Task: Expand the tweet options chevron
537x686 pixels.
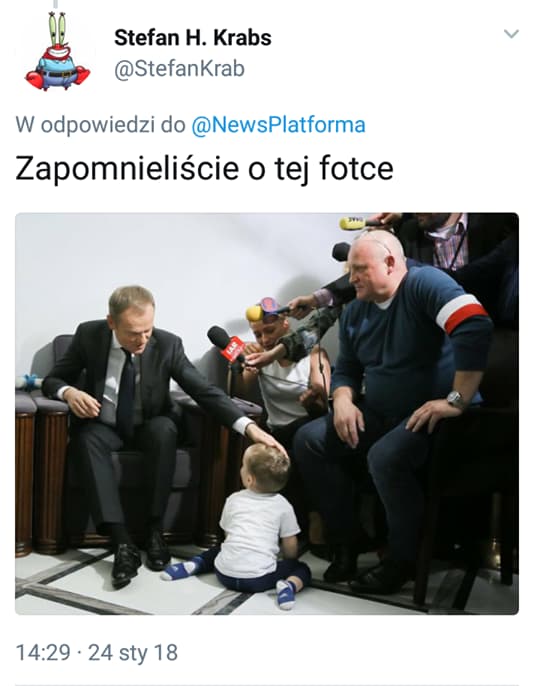Action: pyautogui.click(x=511, y=34)
